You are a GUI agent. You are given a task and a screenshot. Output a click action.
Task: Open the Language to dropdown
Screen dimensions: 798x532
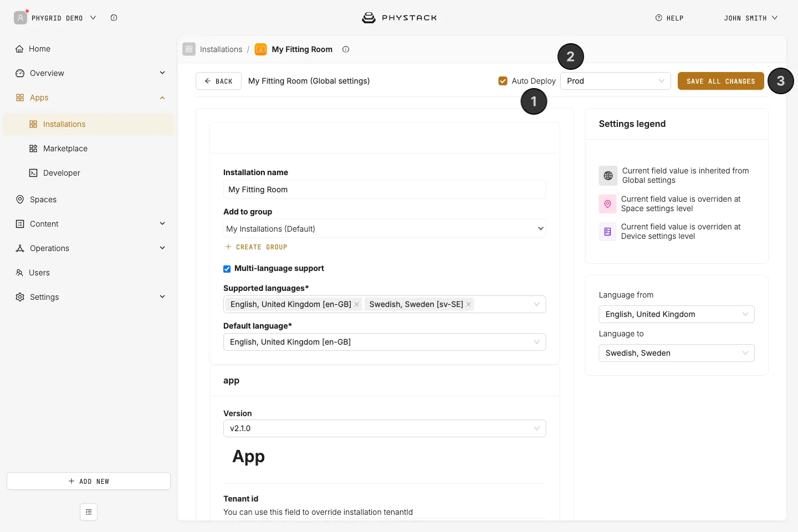[677, 353]
